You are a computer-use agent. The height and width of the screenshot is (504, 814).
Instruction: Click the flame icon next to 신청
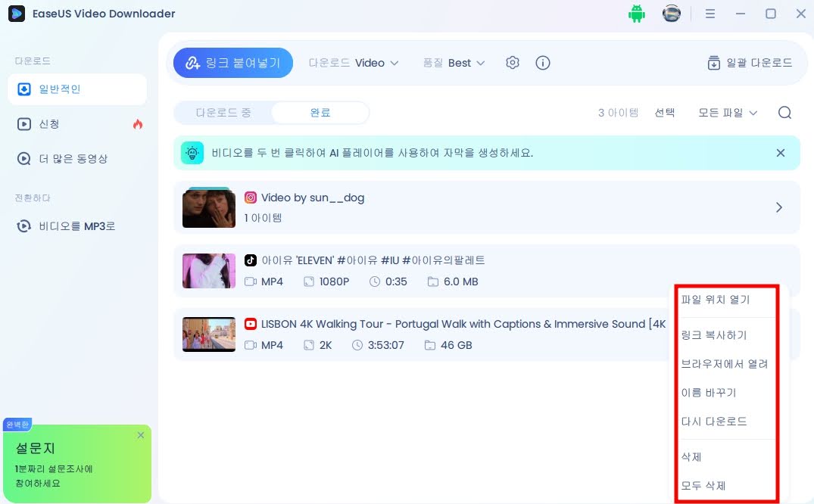pos(138,124)
